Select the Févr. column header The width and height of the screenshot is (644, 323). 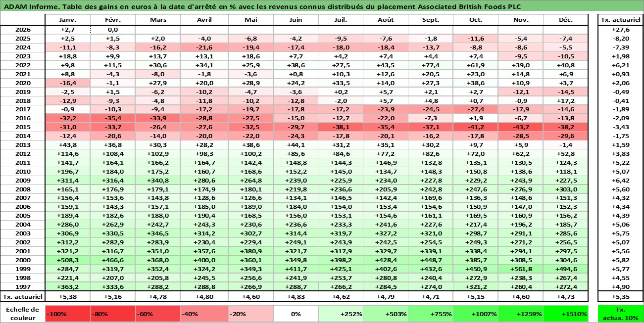(x=112, y=20)
